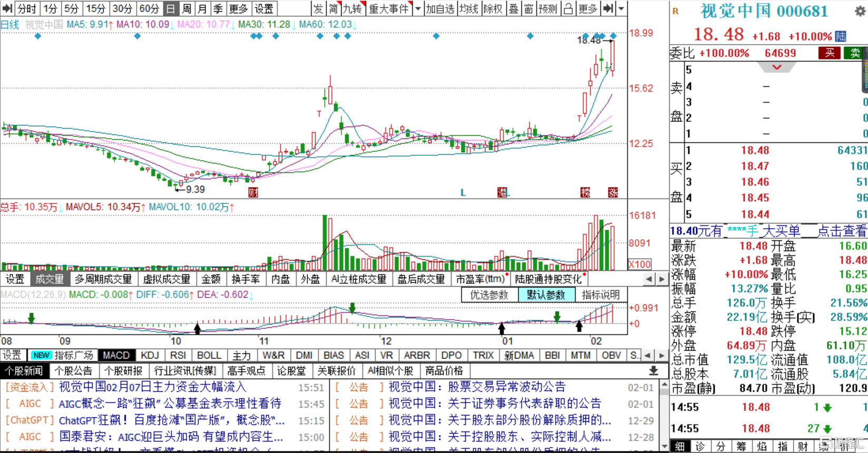Image resolution: width=868 pixels, height=453 pixels.
Task: Click the 均线 moving-average toolbar button
Action: (x=469, y=8)
